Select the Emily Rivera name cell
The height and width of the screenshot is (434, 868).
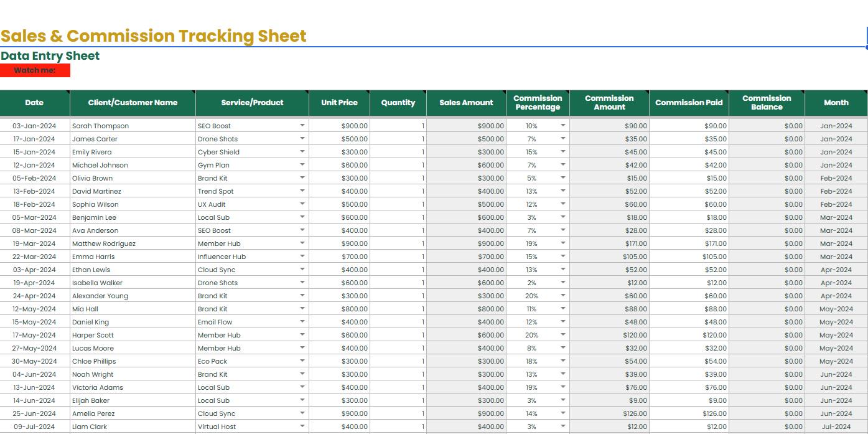tap(133, 152)
